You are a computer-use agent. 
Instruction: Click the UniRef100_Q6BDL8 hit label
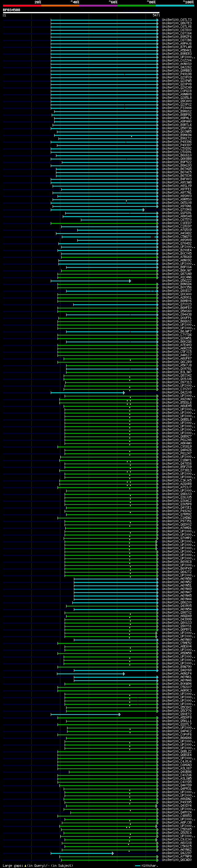[x=177, y=419]
